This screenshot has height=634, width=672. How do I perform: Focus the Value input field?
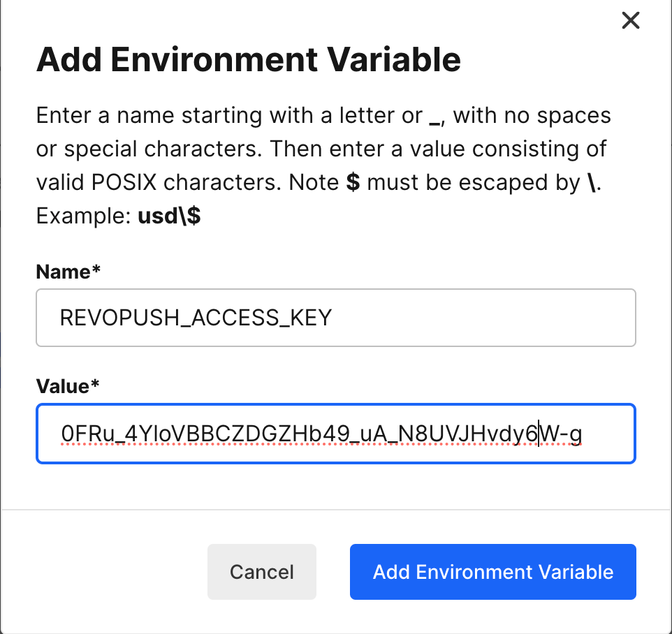coord(335,434)
